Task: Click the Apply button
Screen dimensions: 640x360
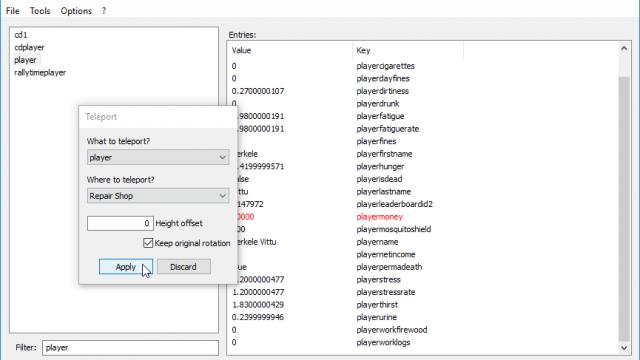Action: pyautogui.click(x=126, y=267)
